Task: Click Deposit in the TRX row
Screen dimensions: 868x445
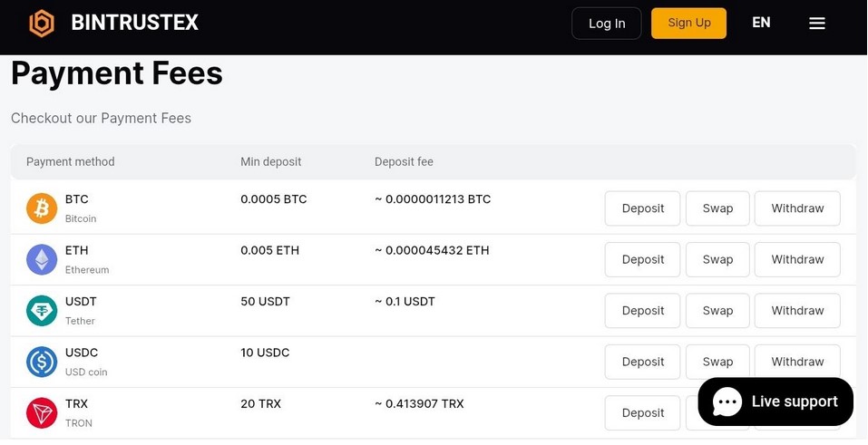Action: [642, 413]
